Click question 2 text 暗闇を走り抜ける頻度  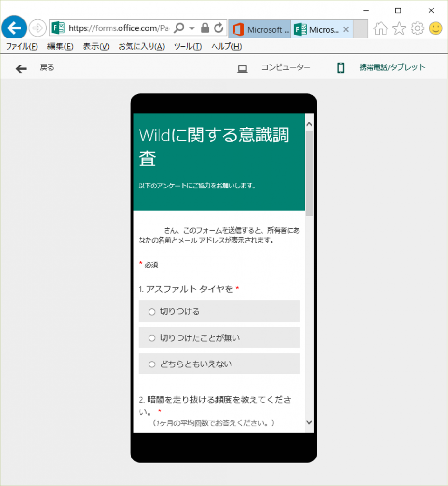[189, 400]
